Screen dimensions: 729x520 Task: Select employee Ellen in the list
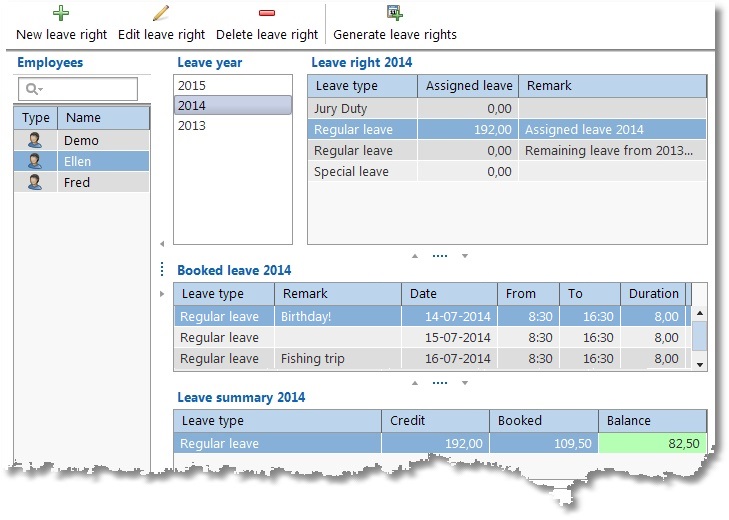82,161
